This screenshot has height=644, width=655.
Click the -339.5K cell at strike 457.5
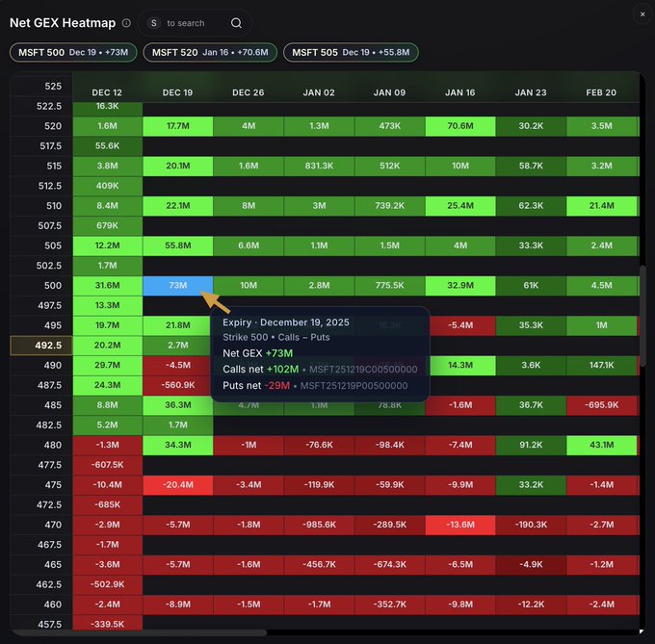(x=107, y=624)
